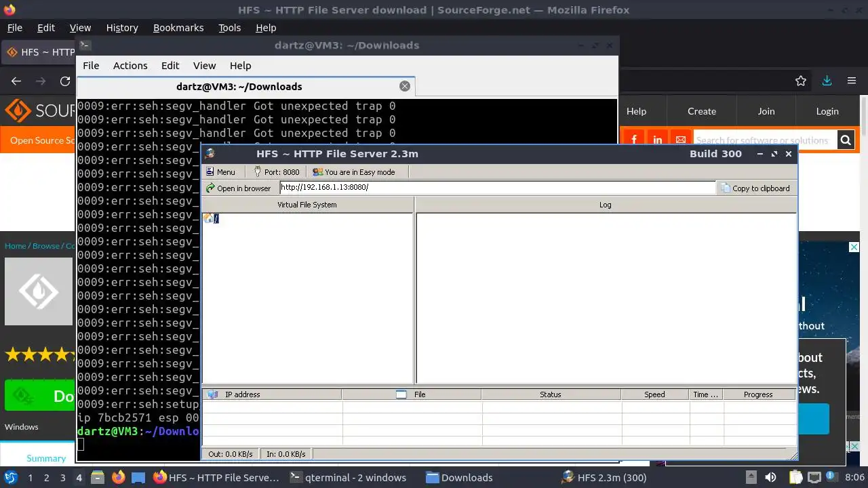
Task: Click the File column header in HFS
Action: click(412, 394)
